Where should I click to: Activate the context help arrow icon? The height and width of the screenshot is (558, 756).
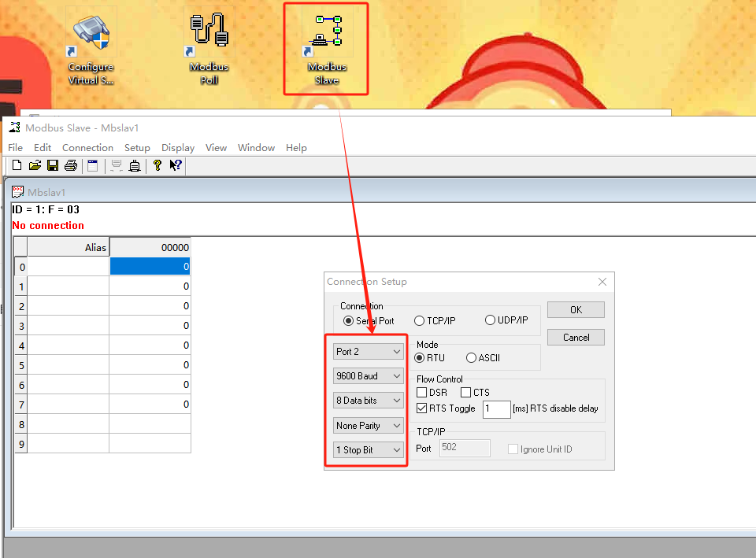pos(176,166)
